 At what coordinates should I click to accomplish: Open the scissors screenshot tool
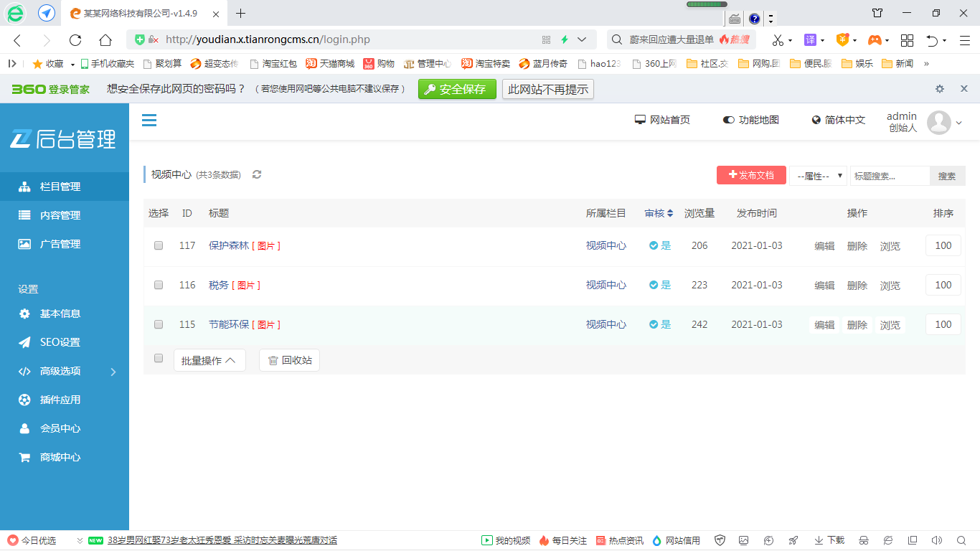pyautogui.click(x=778, y=39)
